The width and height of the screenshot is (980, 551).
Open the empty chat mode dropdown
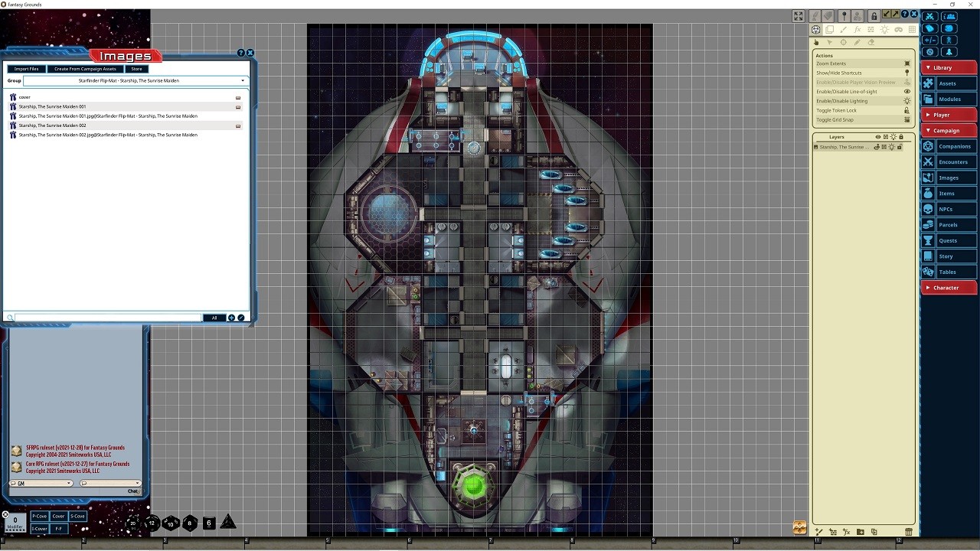tap(110, 484)
